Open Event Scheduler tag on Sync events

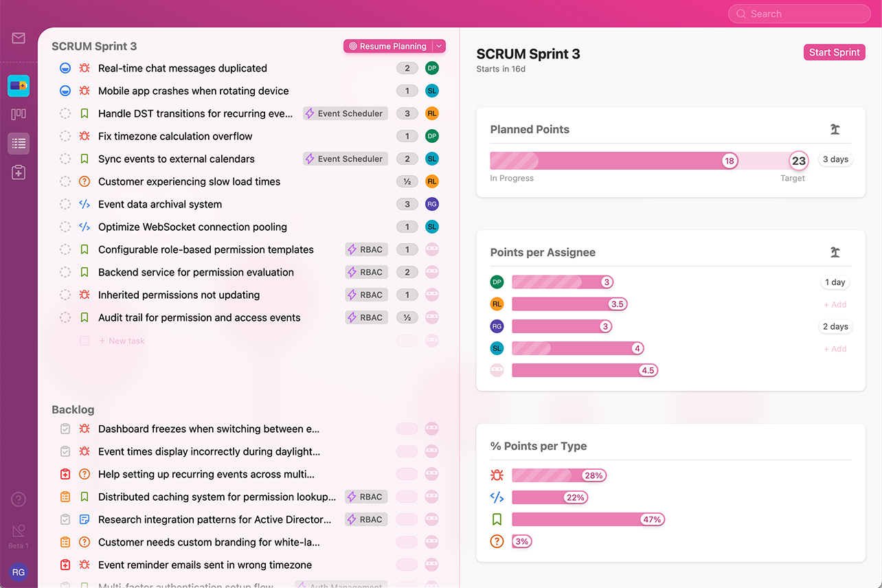(x=346, y=159)
